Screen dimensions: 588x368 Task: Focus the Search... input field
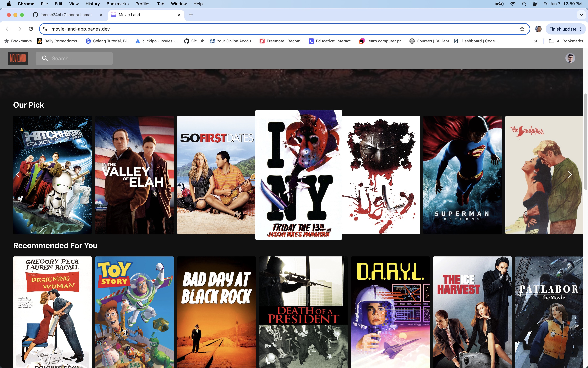coord(74,58)
